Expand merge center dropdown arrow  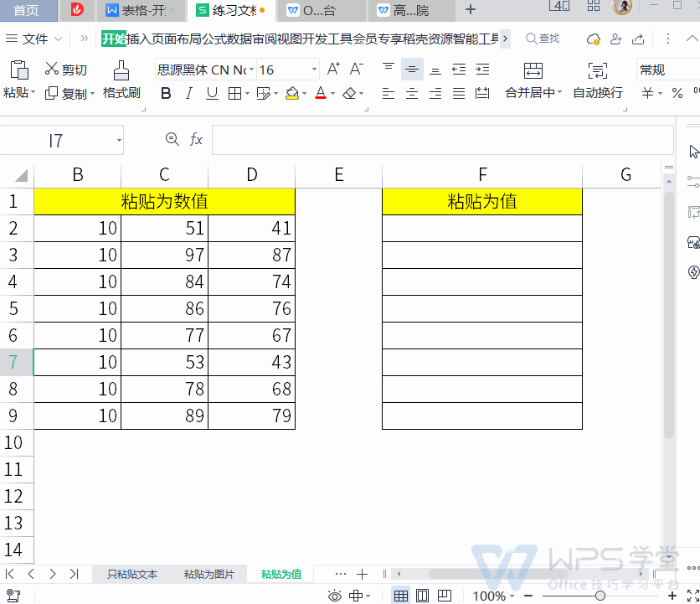pos(559,93)
